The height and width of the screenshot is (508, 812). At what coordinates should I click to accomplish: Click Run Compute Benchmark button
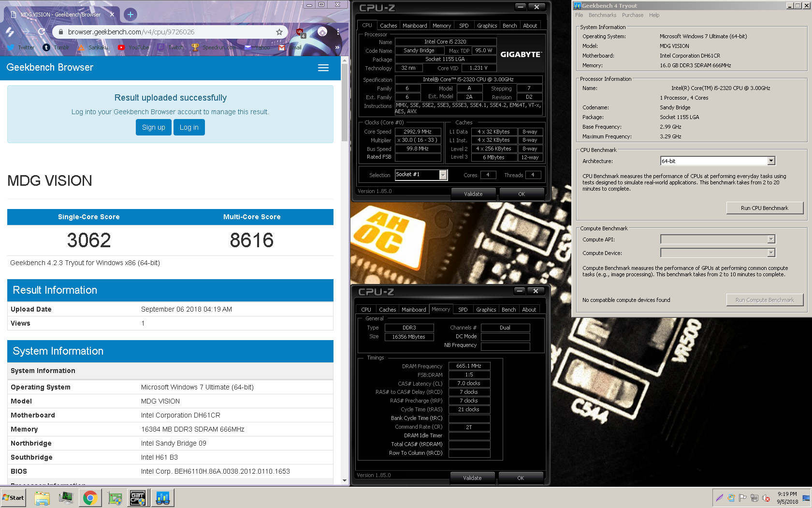pos(765,300)
